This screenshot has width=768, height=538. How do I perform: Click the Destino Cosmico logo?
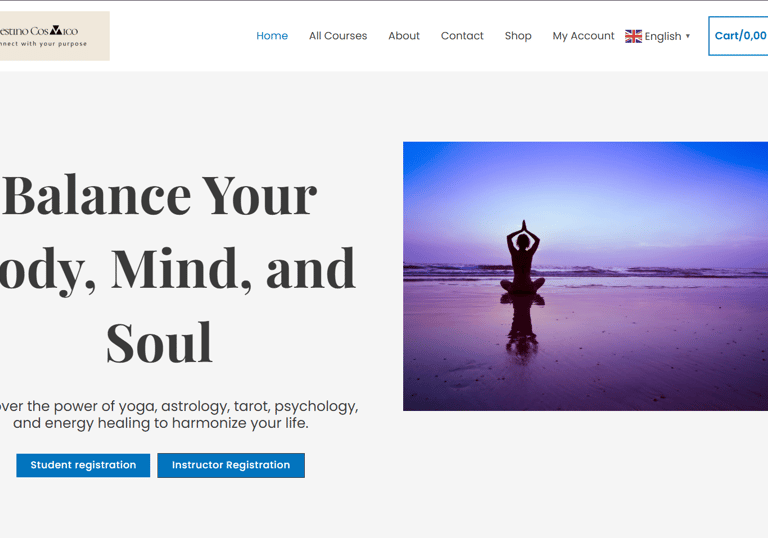tap(54, 36)
